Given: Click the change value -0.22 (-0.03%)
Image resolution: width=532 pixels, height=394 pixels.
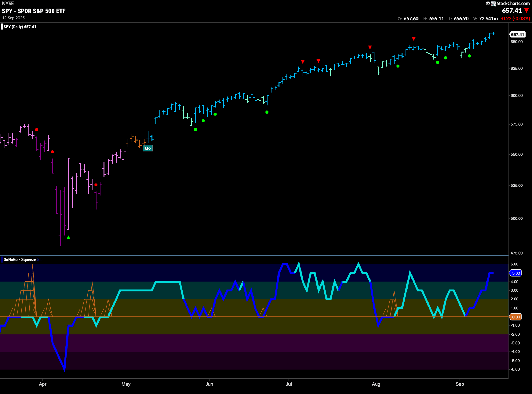Looking at the screenshot, I should [x=515, y=19].
